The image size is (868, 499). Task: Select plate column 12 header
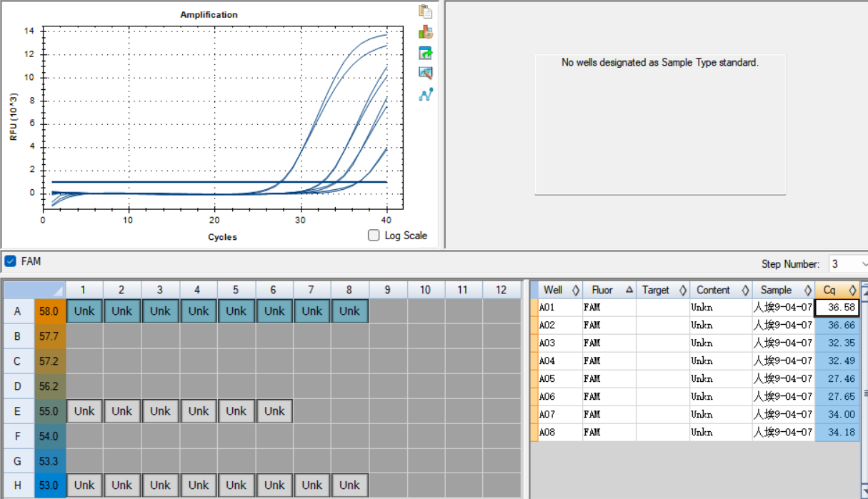[x=502, y=290]
